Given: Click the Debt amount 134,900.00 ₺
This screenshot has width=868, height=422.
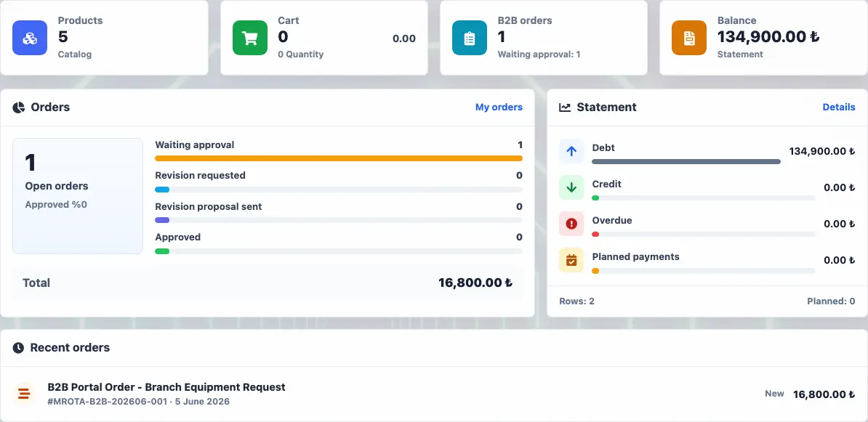Looking at the screenshot, I should click(822, 151).
